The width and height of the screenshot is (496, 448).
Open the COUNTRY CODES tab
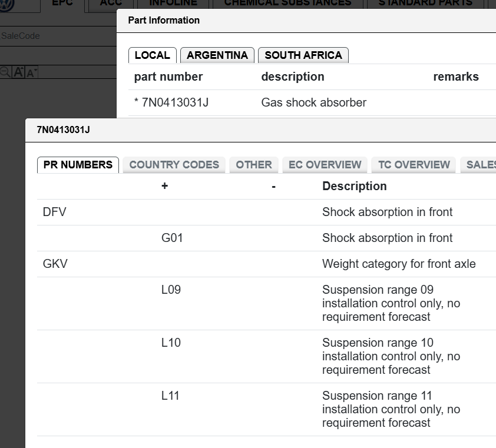click(x=174, y=165)
